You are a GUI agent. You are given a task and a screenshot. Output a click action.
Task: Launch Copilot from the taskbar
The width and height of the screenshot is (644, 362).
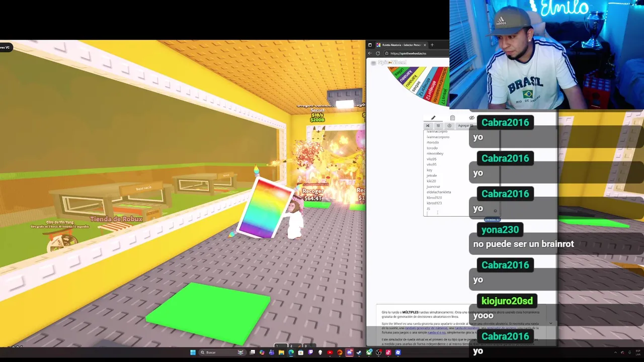click(x=262, y=352)
